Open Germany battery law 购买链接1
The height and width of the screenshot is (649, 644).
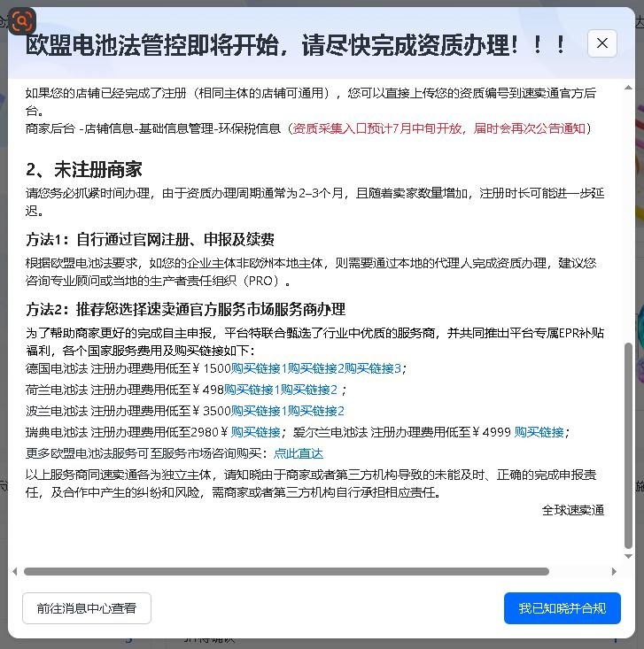pos(259,368)
